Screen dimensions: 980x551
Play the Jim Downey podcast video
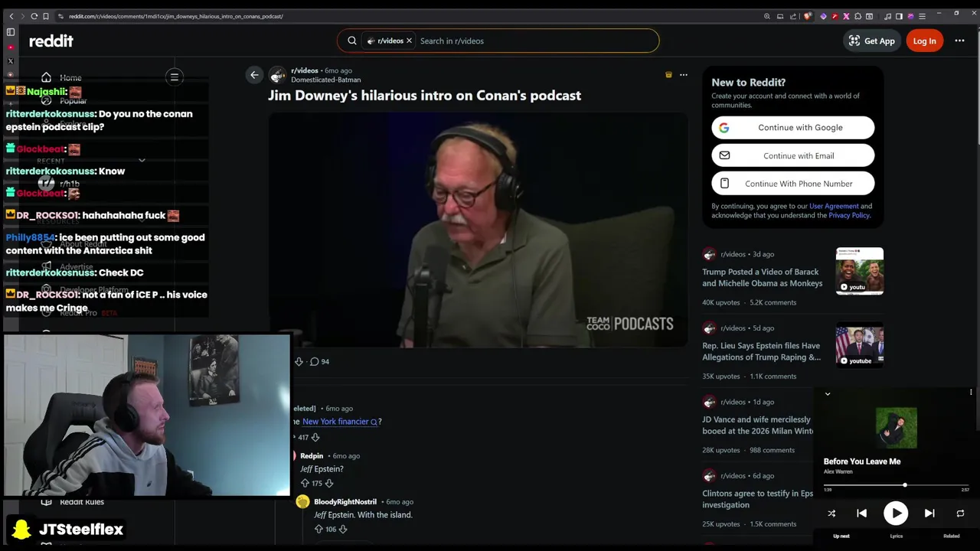coord(478,230)
